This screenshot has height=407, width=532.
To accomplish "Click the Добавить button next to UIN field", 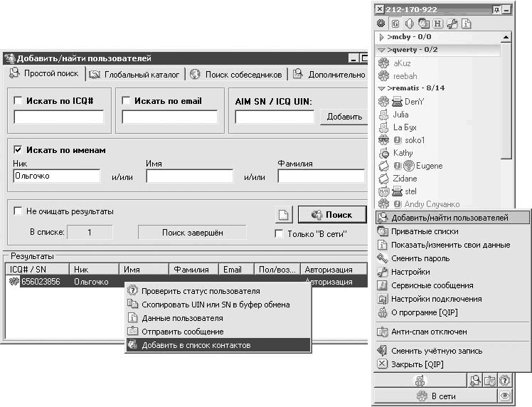I will 344,117.
